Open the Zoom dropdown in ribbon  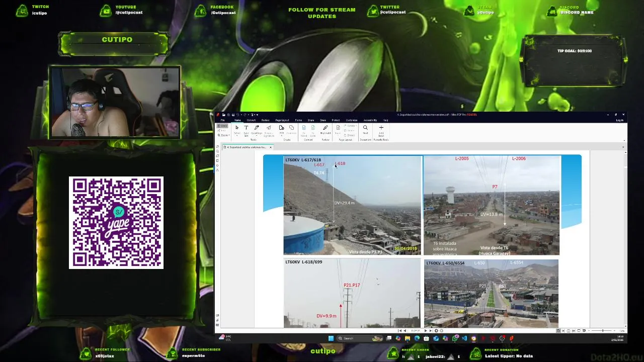(x=224, y=135)
